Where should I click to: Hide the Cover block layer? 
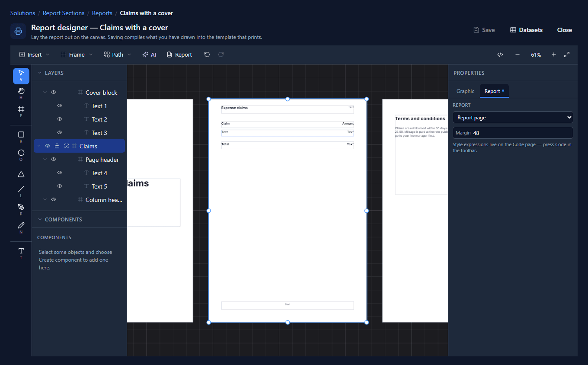(x=54, y=93)
